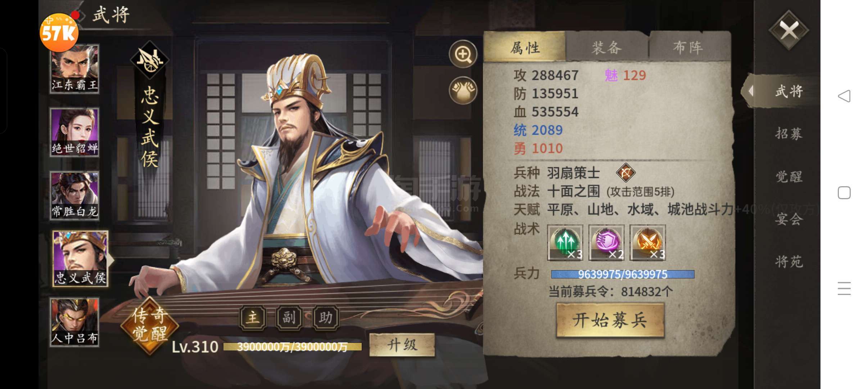Tap the 57K floating badge icon
The image size is (868, 389).
pos(59,32)
